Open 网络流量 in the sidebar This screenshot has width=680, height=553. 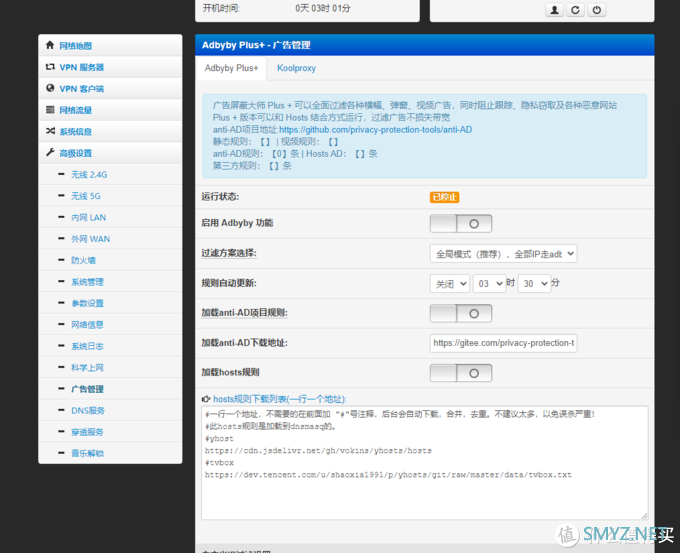(x=75, y=110)
